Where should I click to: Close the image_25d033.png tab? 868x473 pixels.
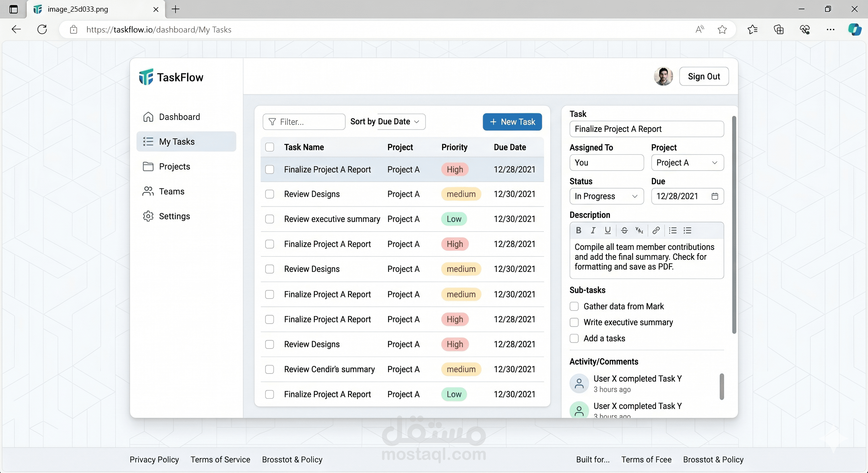click(x=156, y=10)
